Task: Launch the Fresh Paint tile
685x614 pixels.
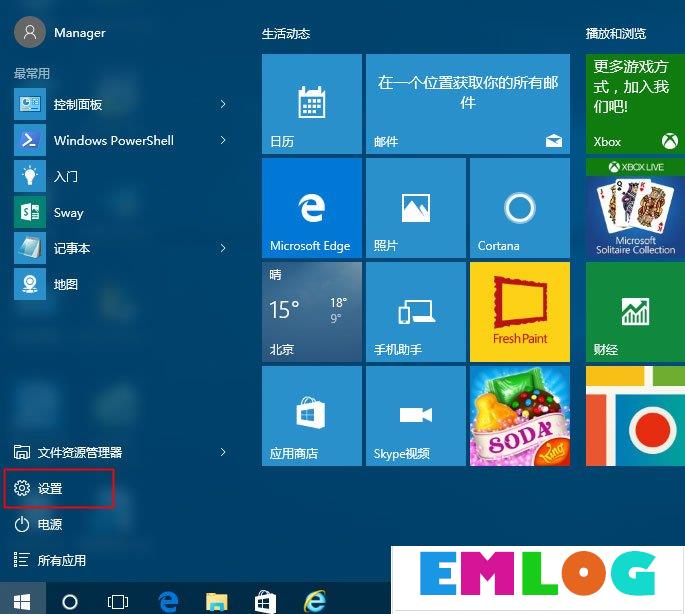Action: click(520, 312)
